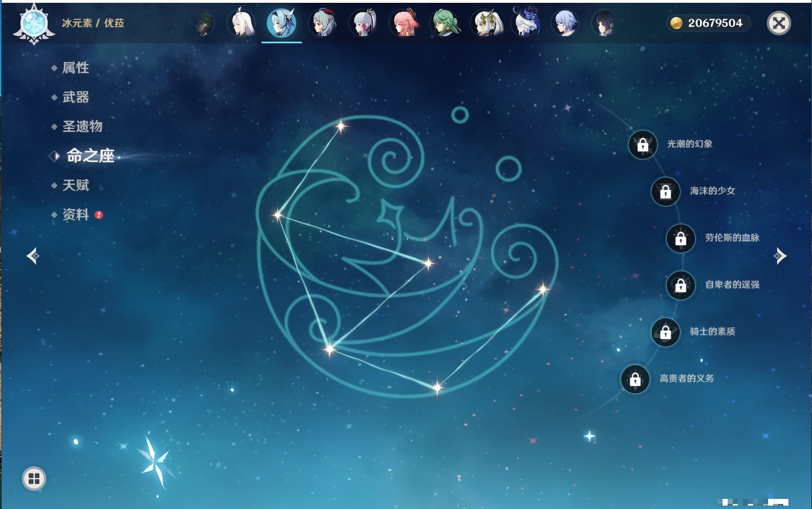Select the character wearing a blue top hat
This screenshot has height=509, width=812.
point(526,22)
